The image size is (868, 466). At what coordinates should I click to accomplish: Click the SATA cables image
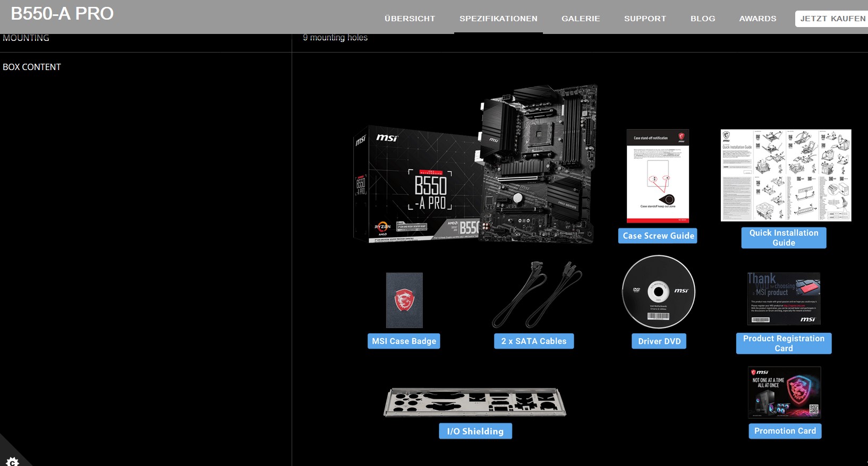click(x=537, y=295)
